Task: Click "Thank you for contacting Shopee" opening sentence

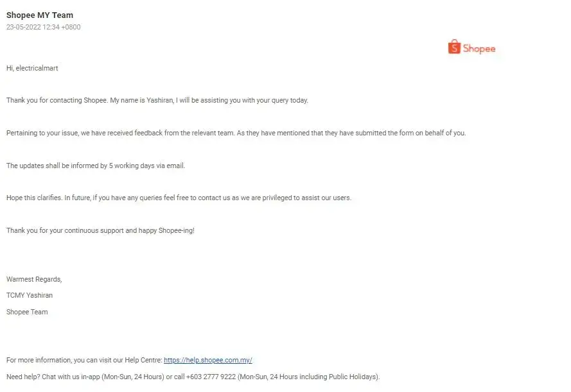Action: [57, 101]
